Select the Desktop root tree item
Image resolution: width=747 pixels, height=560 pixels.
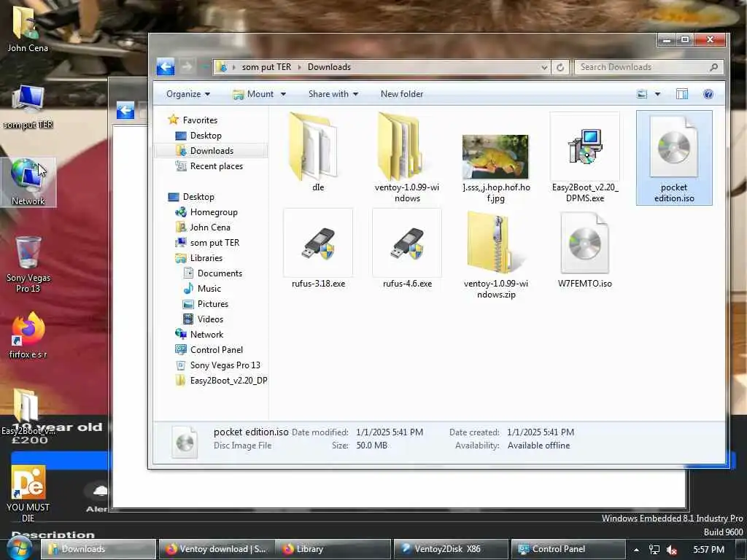191,197
